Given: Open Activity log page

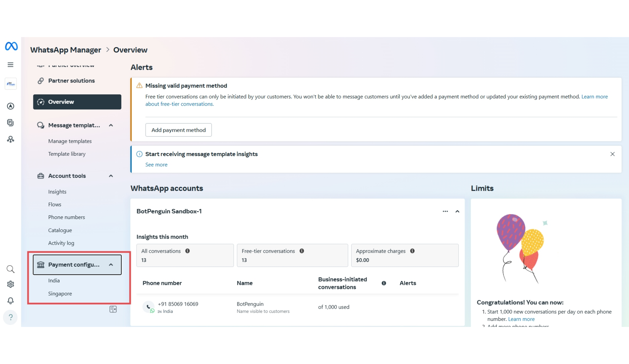Looking at the screenshot, I should pyautogui.click(x=61, y=243).
